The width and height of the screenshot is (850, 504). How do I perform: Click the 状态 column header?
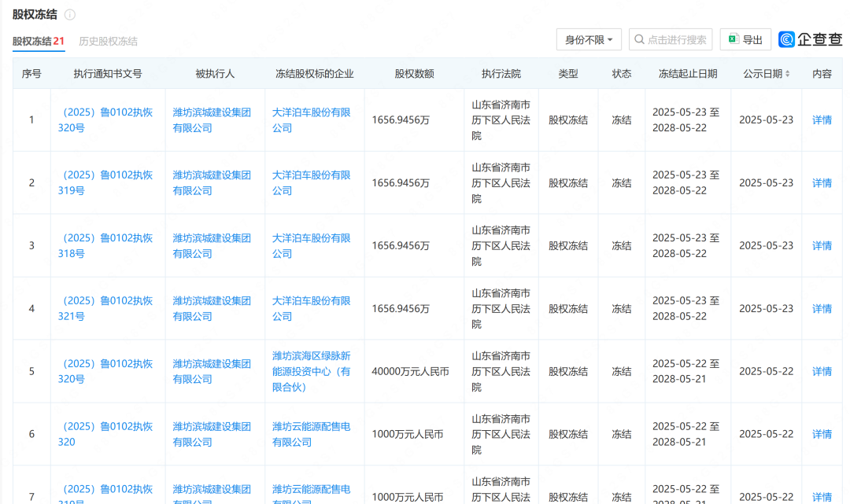coord(622,74)
